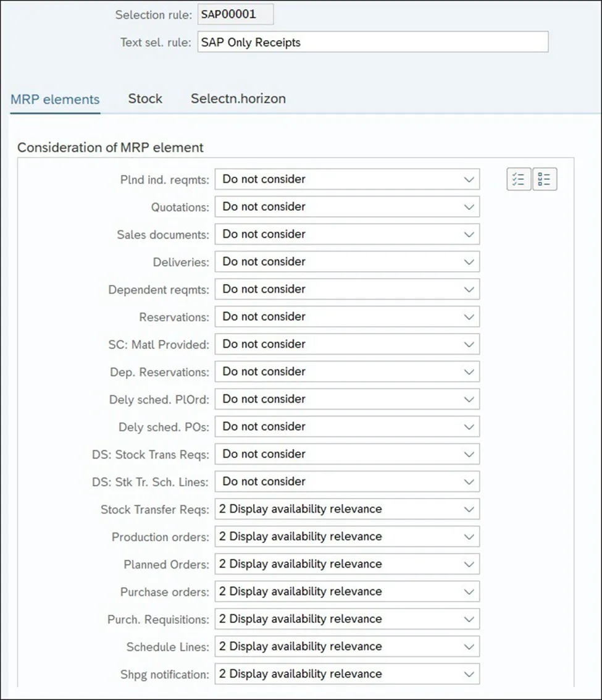Viewport: 602px width, 700px height.
Task: Open the Selectn.horizon tab
Action: coord(238,99)
